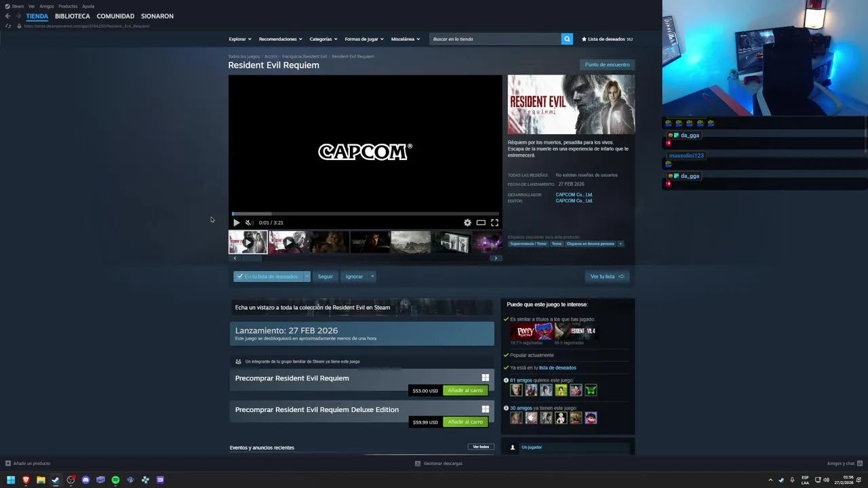Screen dimensions: 868x488
Task: Click 'Disparos en tercera persona' tag
Action: 590,244
